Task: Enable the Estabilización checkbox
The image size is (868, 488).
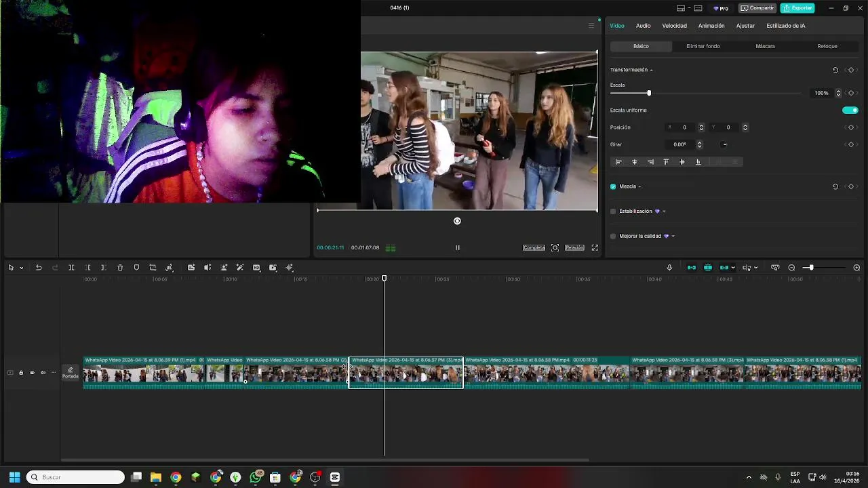Action: pyautogui.click(x=613, y=211)
